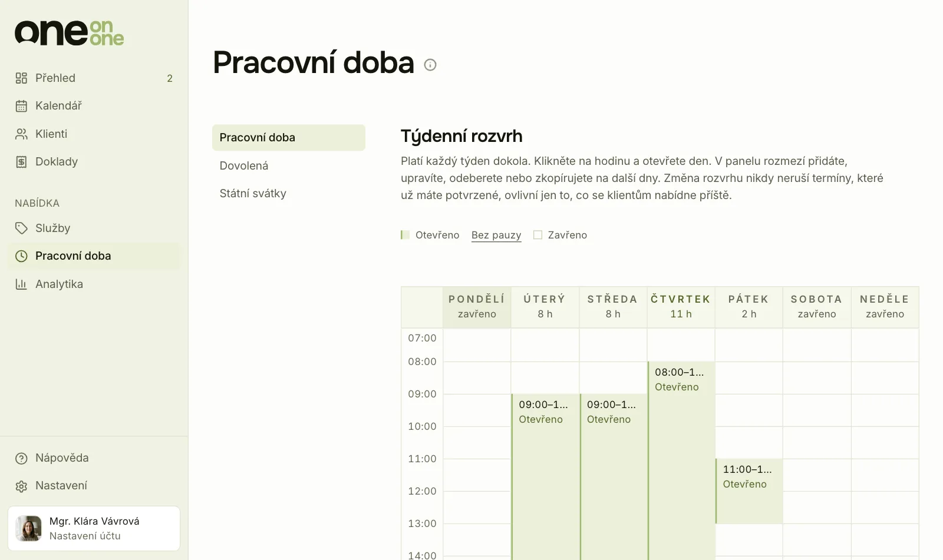Open the Klienti people icon
Screen dimensions: 943x560
21,134
